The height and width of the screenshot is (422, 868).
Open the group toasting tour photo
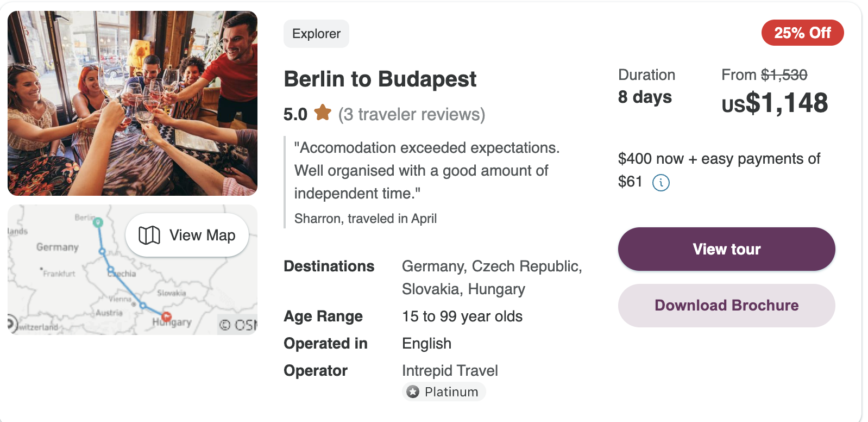(133, 103)
